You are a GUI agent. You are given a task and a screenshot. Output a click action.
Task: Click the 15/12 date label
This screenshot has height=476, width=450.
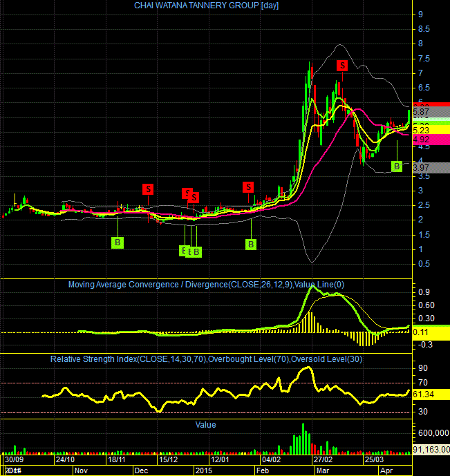169,459
